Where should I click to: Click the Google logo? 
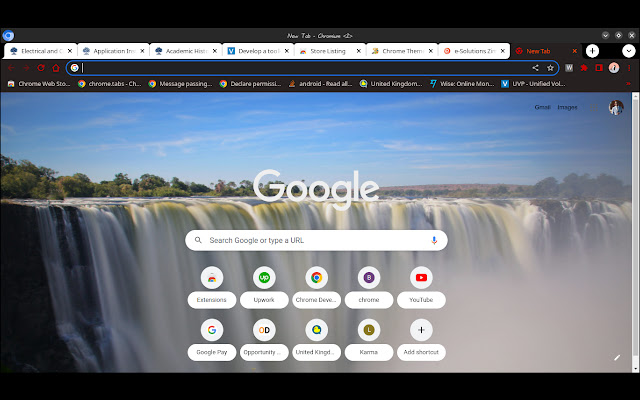[x=316, y=189]
